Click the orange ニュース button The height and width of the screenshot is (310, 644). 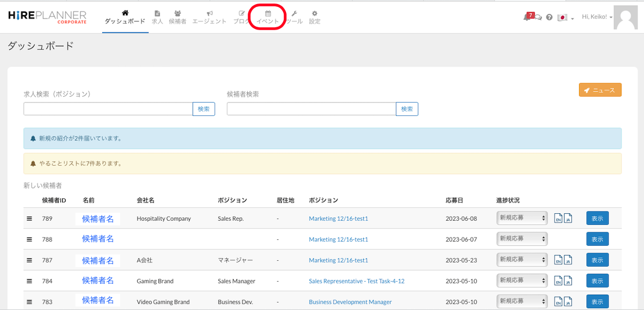[x=600, y=90]
